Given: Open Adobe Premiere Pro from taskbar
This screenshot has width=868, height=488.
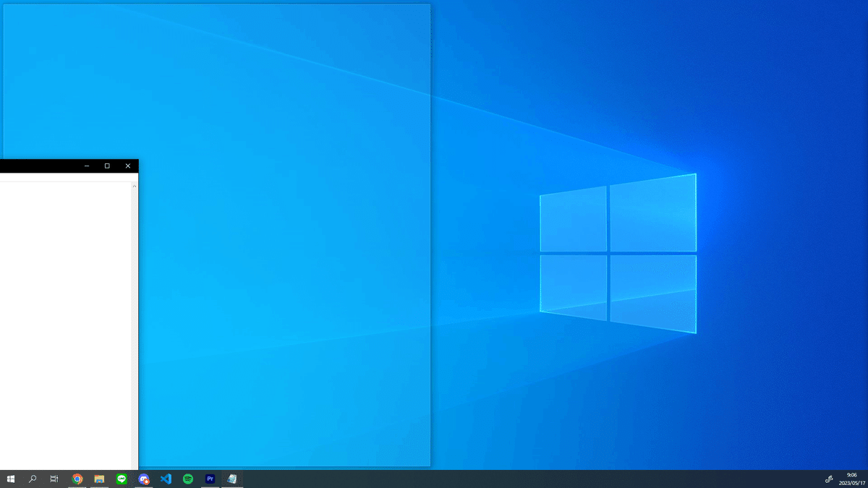Looking at the screenshot, I should (x=210, y=479).
